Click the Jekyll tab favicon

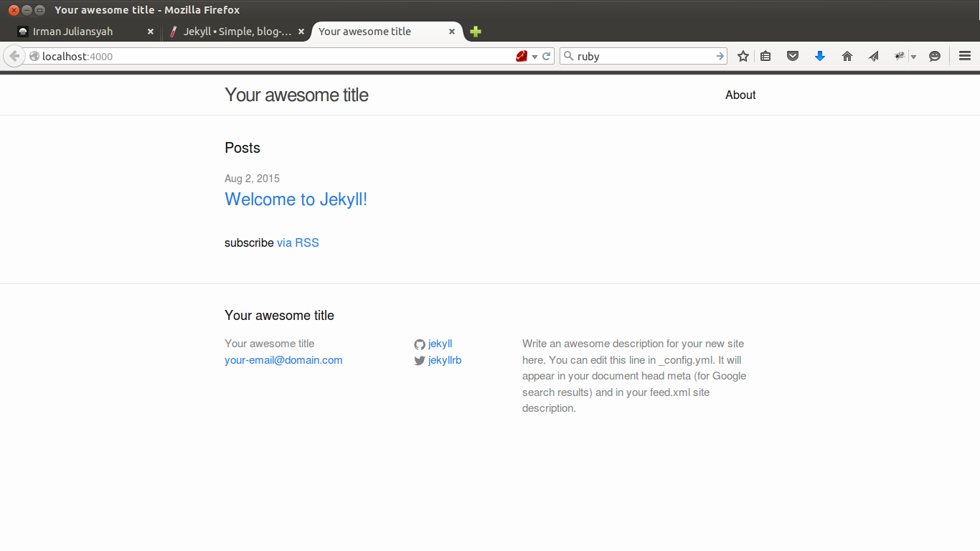tap(173, 32)
